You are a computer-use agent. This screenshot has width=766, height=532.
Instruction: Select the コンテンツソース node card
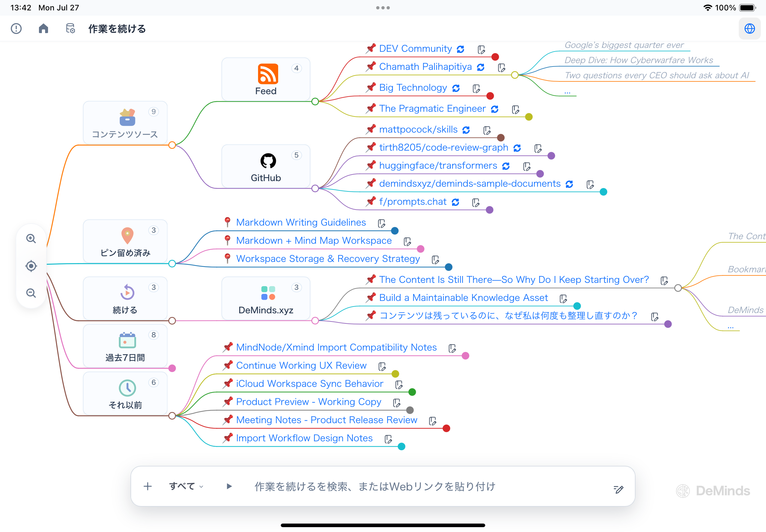coord(125,123)
